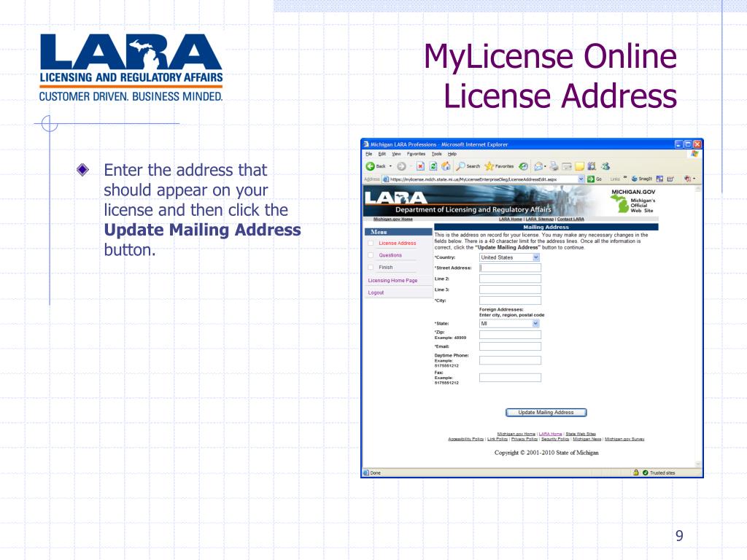Click the Print icon in the toolbar
The height and width of the screenshot is (560, 747).
554,166
